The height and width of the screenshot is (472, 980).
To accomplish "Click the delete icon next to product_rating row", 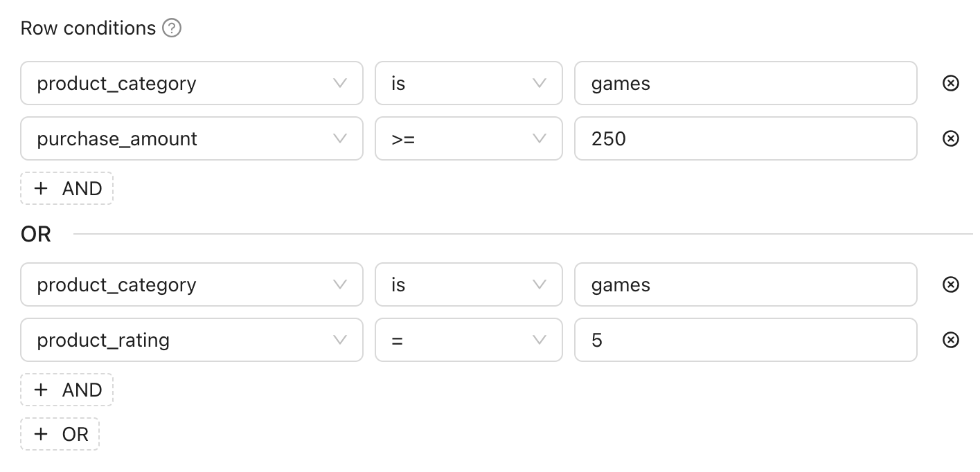I will click(x=950, y=340).
